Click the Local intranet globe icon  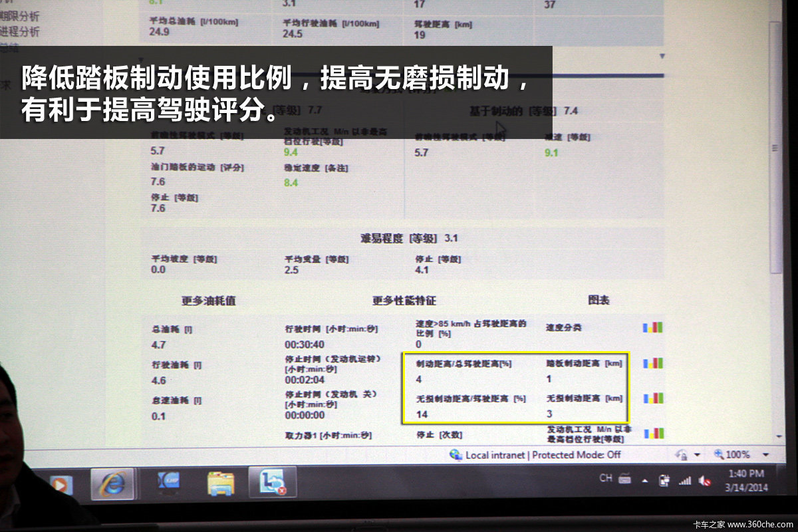(456, 455)
